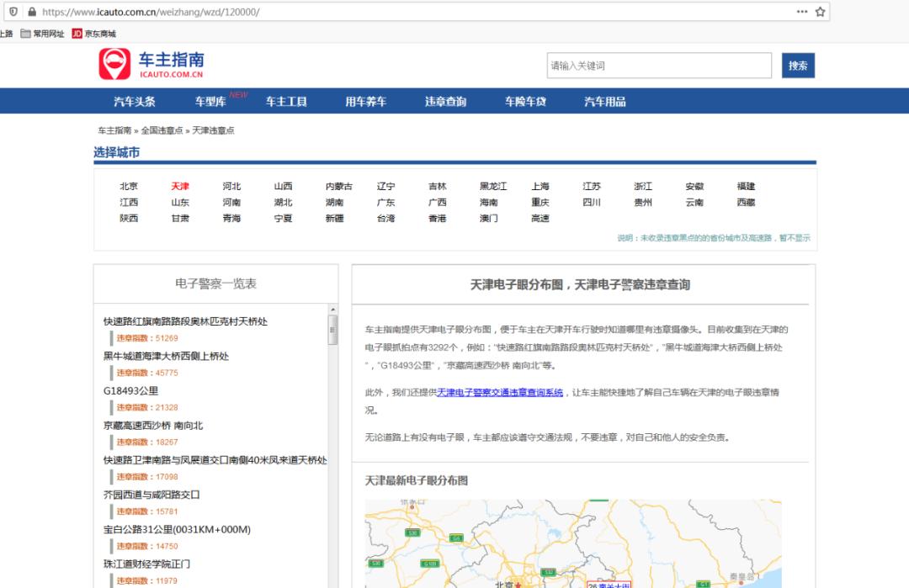Screen dimensions: 909x588
Task: Click the 搜索 search button
Action: (798, 64)
